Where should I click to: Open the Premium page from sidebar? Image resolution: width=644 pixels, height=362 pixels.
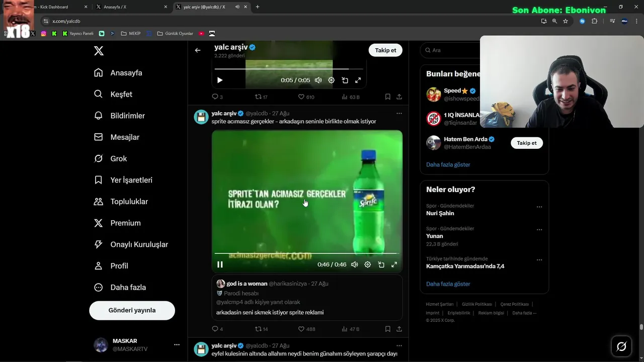click(117, 223)
